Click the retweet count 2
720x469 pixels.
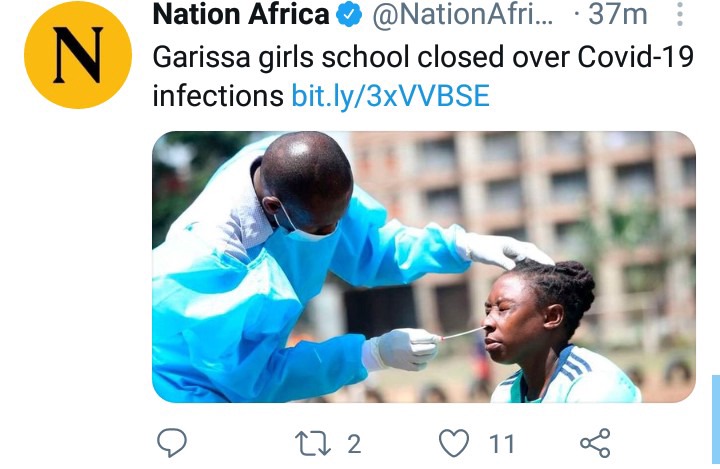(x=354, y=444)
